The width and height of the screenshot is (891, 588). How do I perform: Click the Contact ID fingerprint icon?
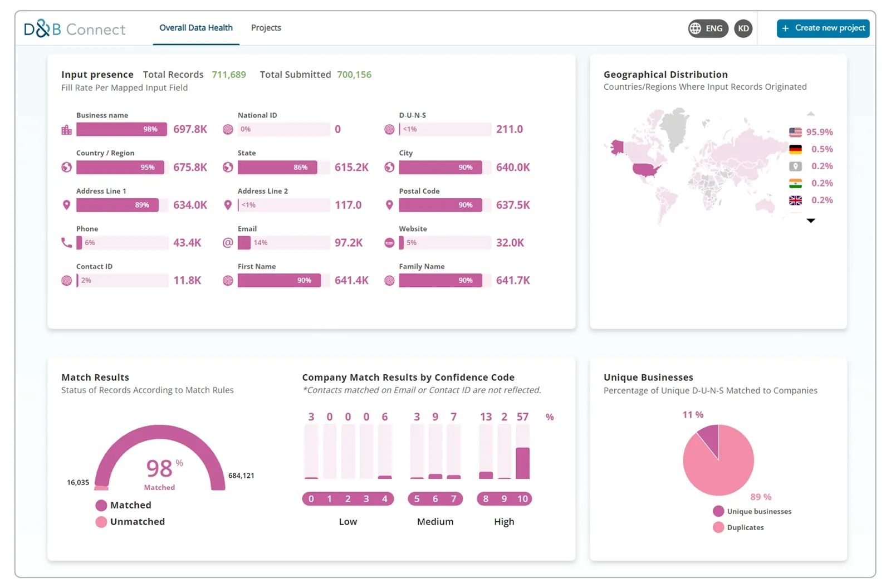pos(66,281)
